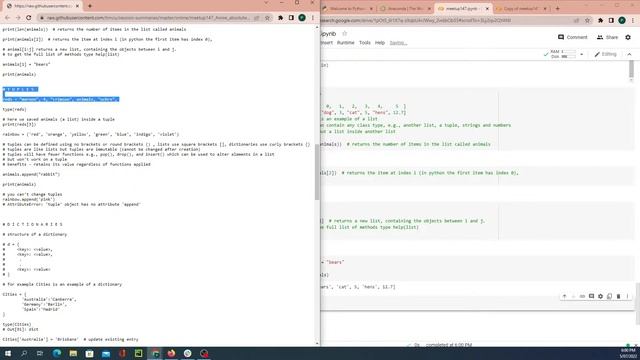Viewport: 640px width, 360px height.
Task: Expand RAM and Disk resources dropdown arrow
Action: tap(581, 54)
